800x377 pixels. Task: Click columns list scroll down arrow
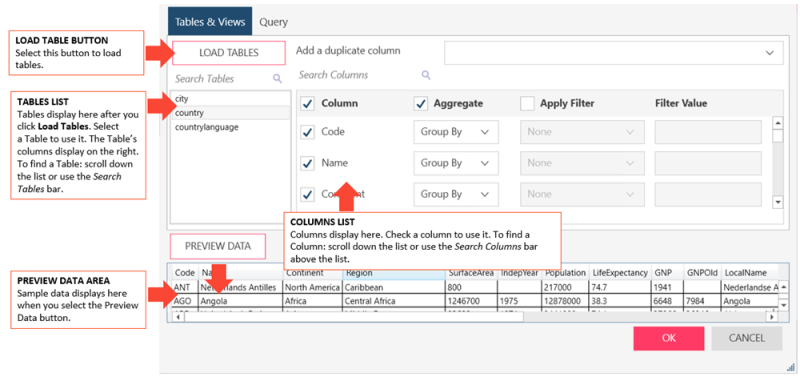[x=778, y=202]
